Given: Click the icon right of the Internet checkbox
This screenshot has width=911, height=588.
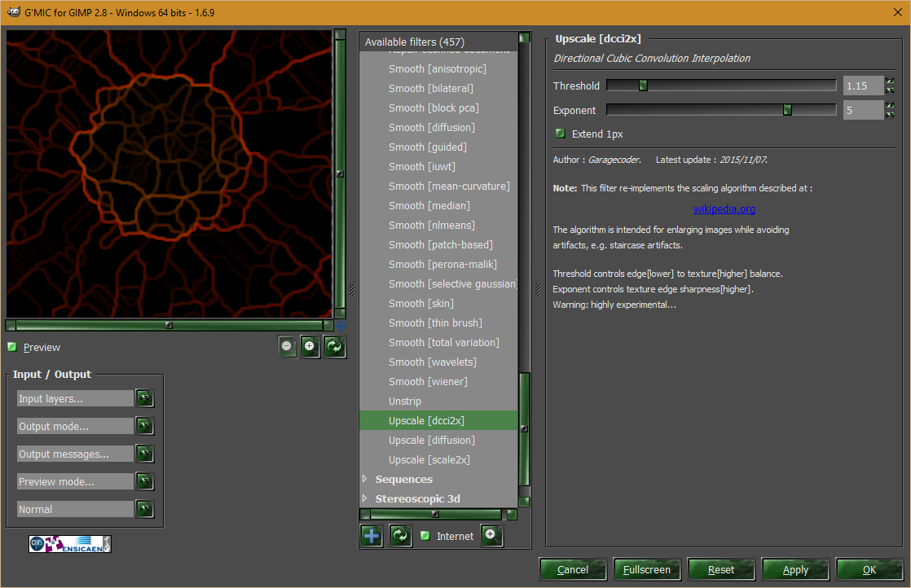Looking at the screenshot, I should (x=491, y=535).
